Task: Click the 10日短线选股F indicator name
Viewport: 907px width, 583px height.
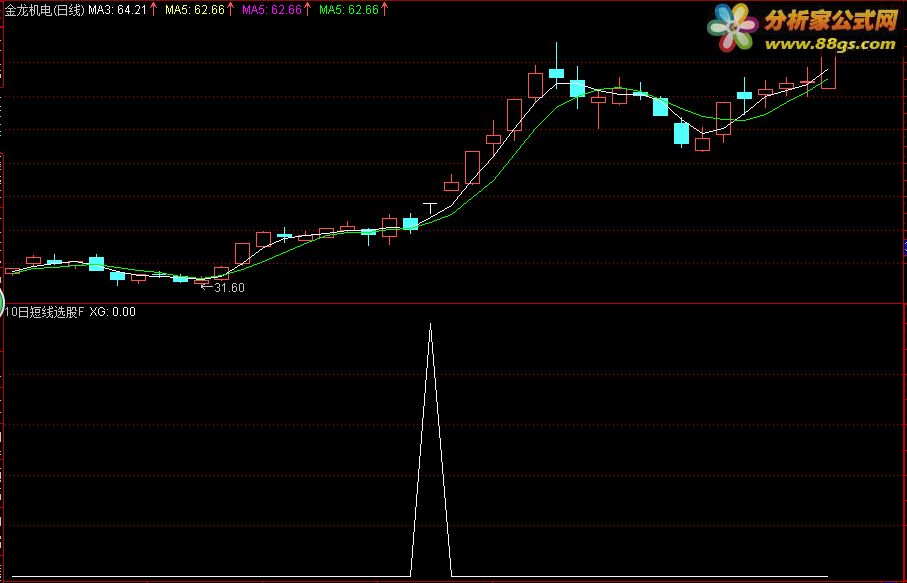Action: 44,312
